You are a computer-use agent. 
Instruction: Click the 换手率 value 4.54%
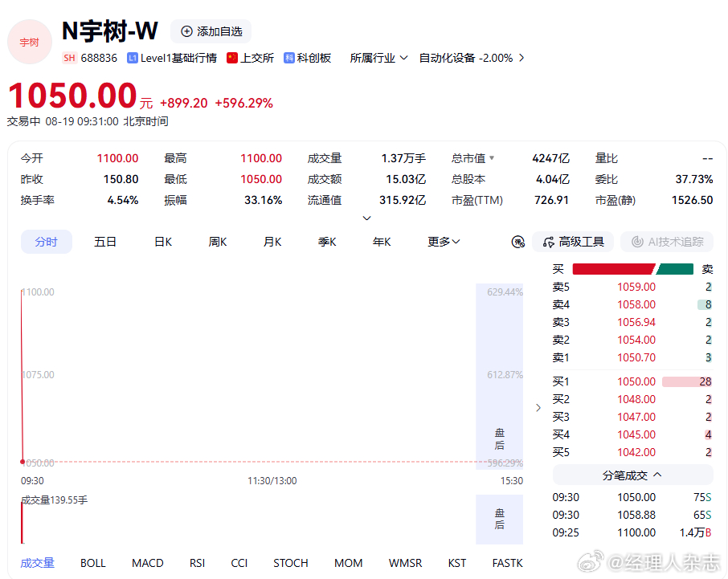click(x=123, y=200)
